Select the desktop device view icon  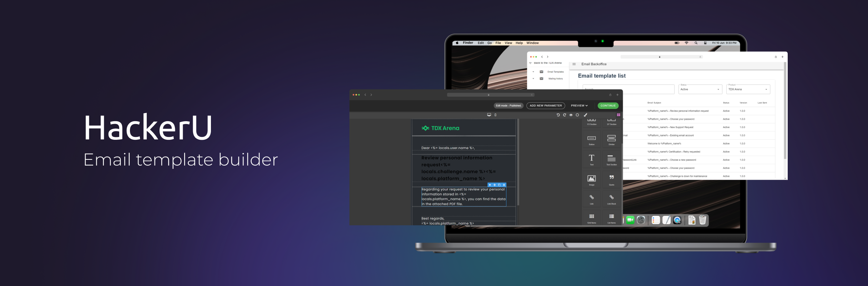coord(489,115)
